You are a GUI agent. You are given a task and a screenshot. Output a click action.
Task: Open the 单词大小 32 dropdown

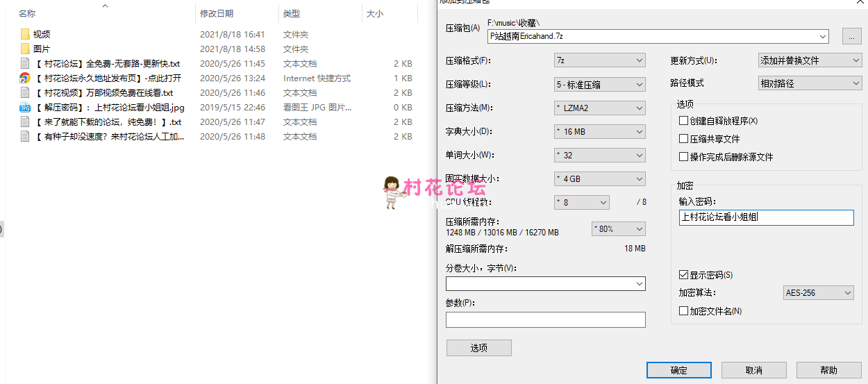click(600, 155)
